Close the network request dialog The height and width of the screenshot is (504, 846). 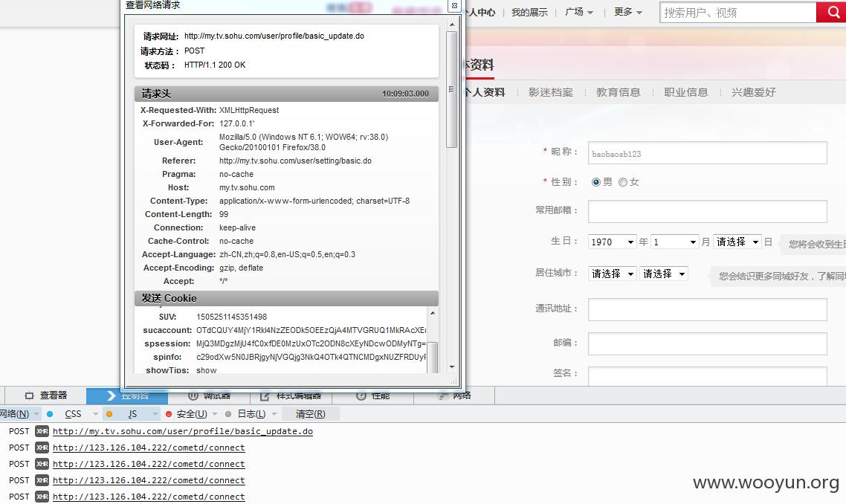(x=454, y=5)
